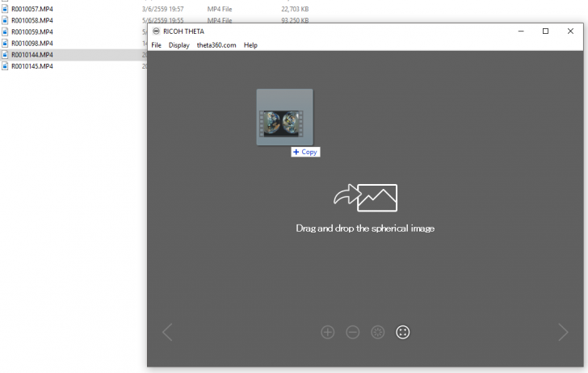Open the Display menu
588x373 pixels.
coord(178,45)
